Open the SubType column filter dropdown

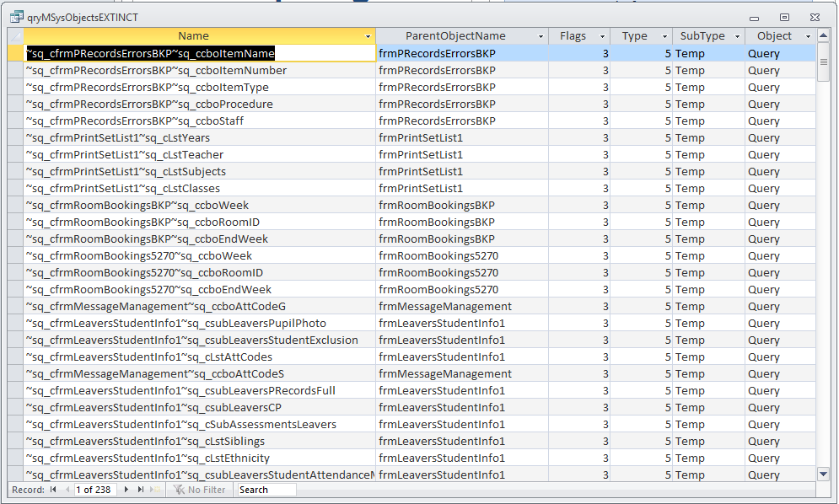737,36
